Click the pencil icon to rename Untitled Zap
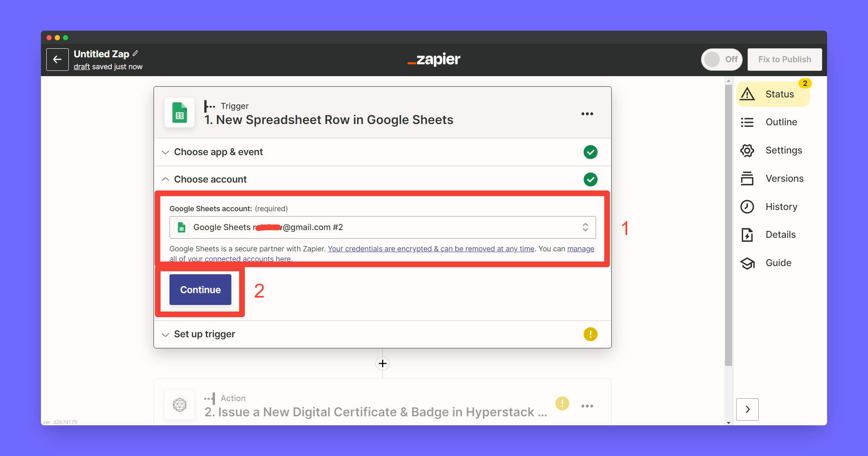The width and height of the screenshot is (868, 456). [136, 54]
